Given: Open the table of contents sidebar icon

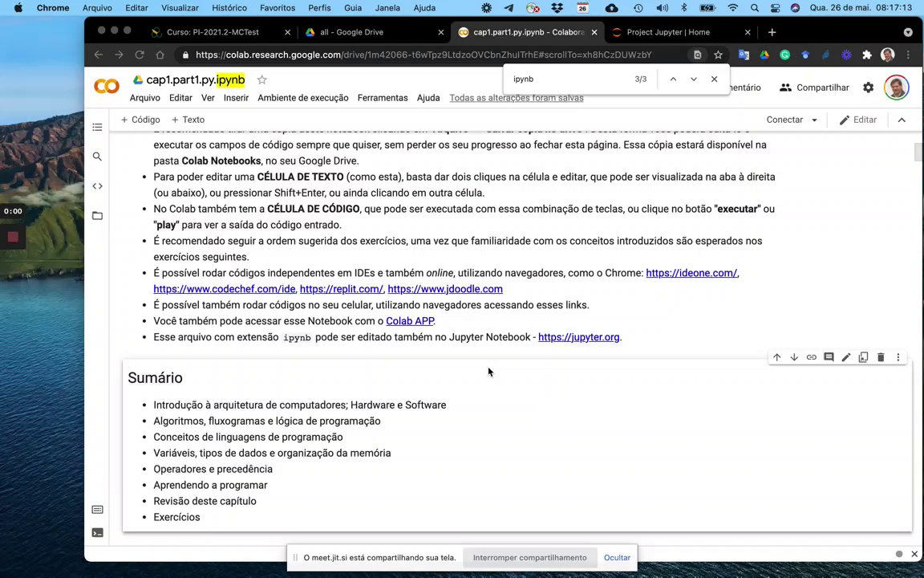Looking at the screenshot, I should coord(97,127).
